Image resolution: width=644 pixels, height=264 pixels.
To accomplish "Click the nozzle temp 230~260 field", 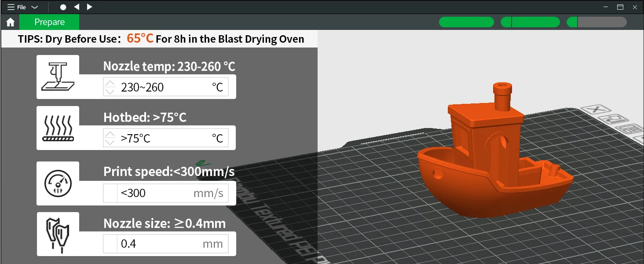I will click(166, 87).
